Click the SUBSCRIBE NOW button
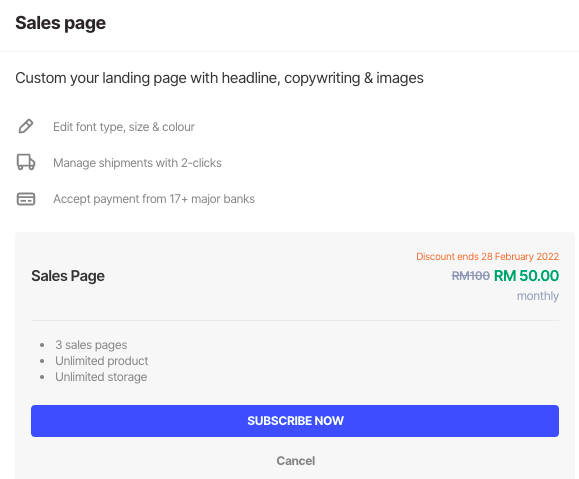This screenshot has width=579, height=479. click(295, 421)
